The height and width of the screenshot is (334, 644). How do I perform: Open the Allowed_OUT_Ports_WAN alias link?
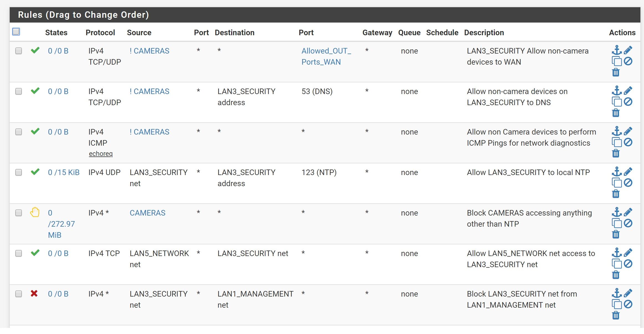[326, 56]
